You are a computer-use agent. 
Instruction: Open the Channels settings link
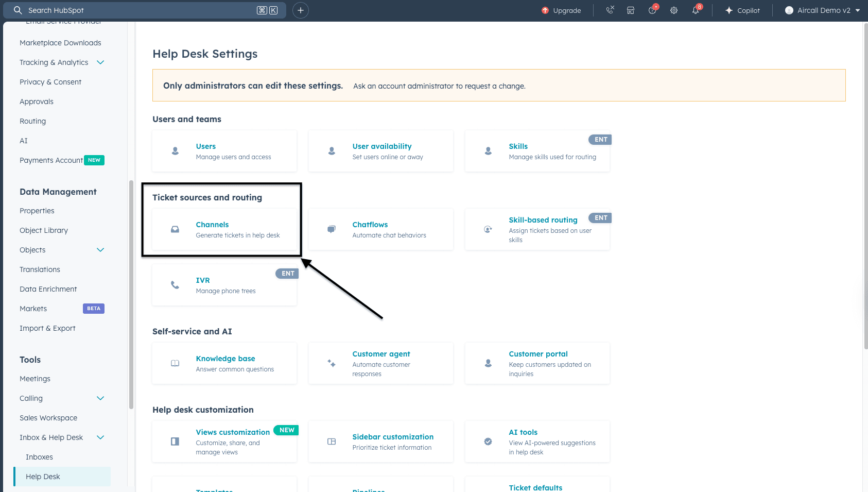(x=212, y=225)
